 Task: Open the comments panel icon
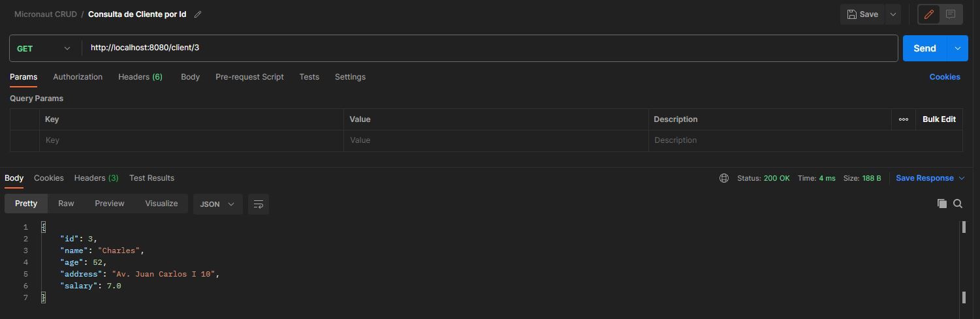(951, 14)
